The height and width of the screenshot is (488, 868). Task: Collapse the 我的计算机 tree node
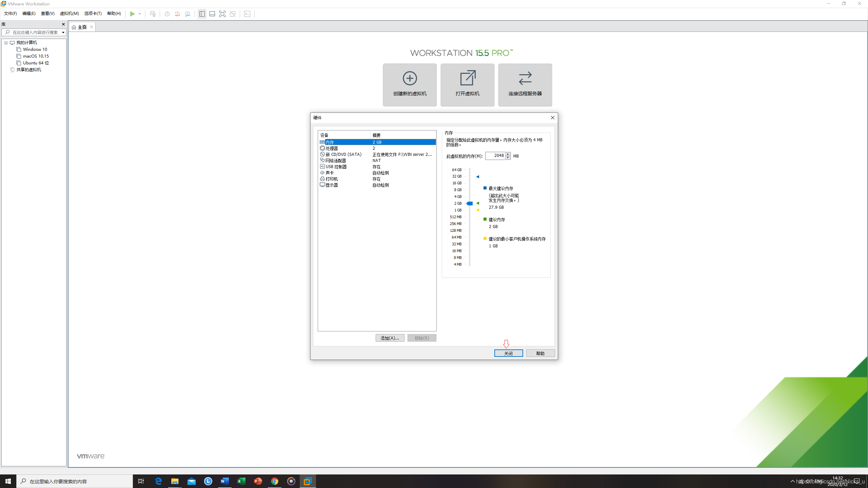click(x=6, y=43)
